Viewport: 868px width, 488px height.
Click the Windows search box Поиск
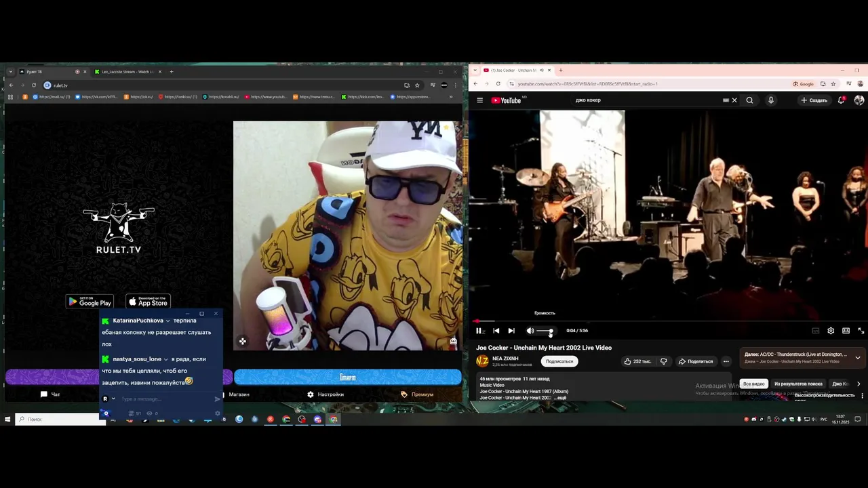point(61,420)
